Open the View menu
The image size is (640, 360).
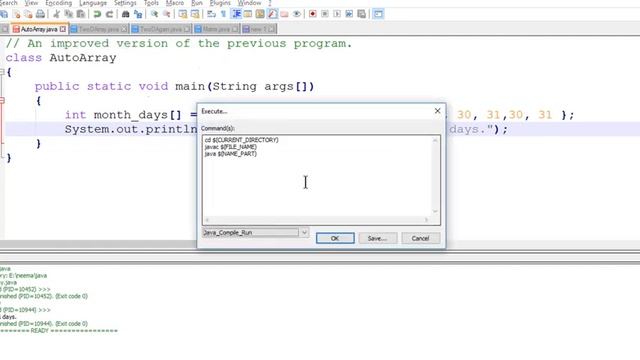coord(31,3)
